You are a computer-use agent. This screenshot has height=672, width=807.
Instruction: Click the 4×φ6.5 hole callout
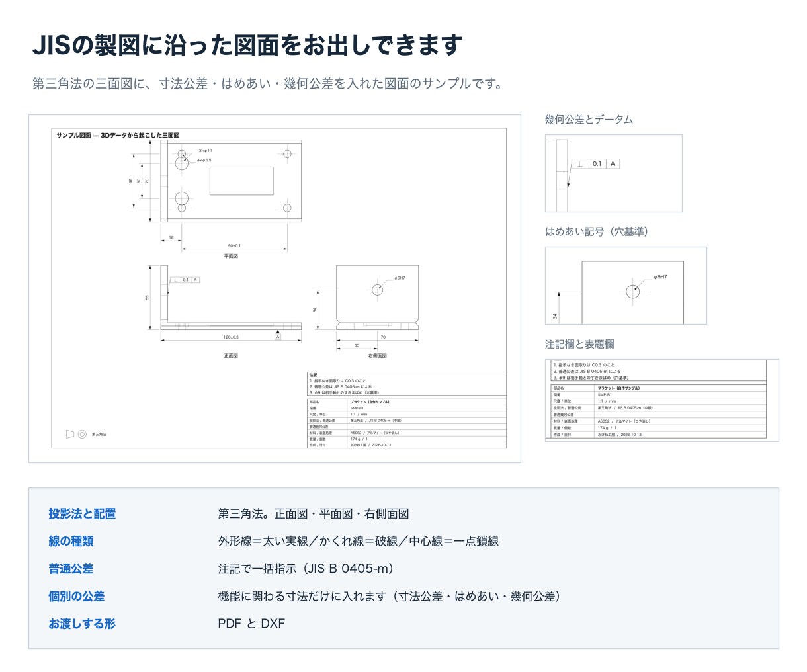point(204,160)
